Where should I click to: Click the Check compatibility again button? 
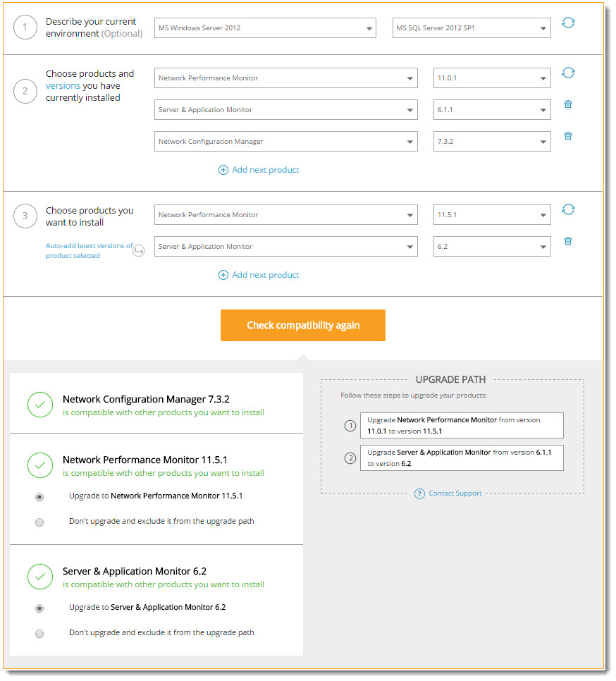[x=303, y=325]
